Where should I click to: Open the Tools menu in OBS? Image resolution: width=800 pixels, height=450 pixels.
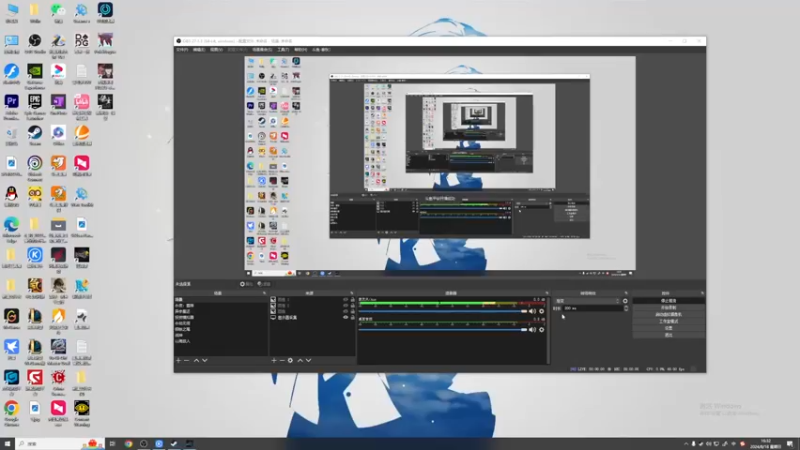tap(283, 50)
